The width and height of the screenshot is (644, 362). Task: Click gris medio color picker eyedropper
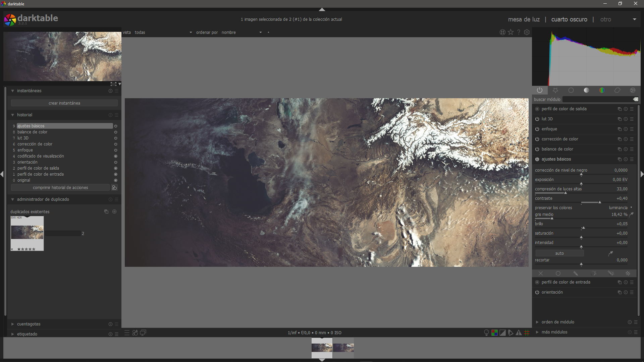(x=631, y=214)
